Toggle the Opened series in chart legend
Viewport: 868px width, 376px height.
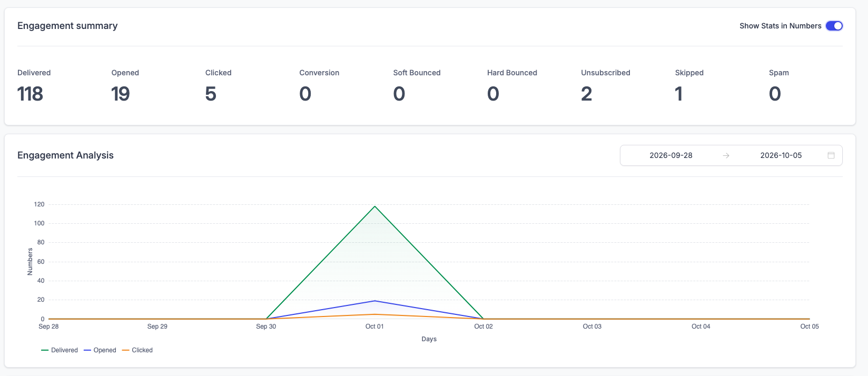[x=100, y=350]
